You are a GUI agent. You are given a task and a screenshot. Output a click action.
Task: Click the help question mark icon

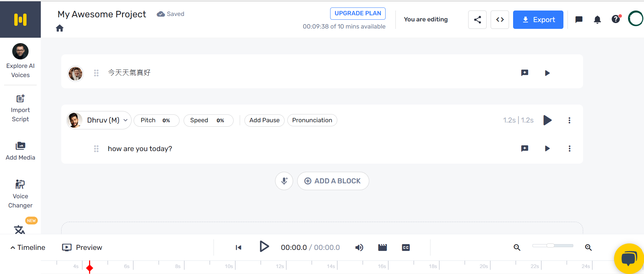coord(615,19)
